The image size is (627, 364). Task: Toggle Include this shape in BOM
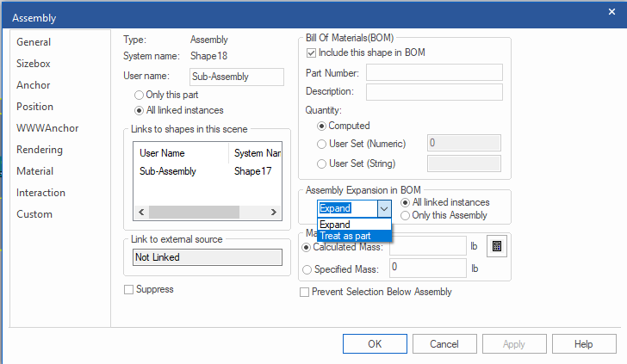365,52
